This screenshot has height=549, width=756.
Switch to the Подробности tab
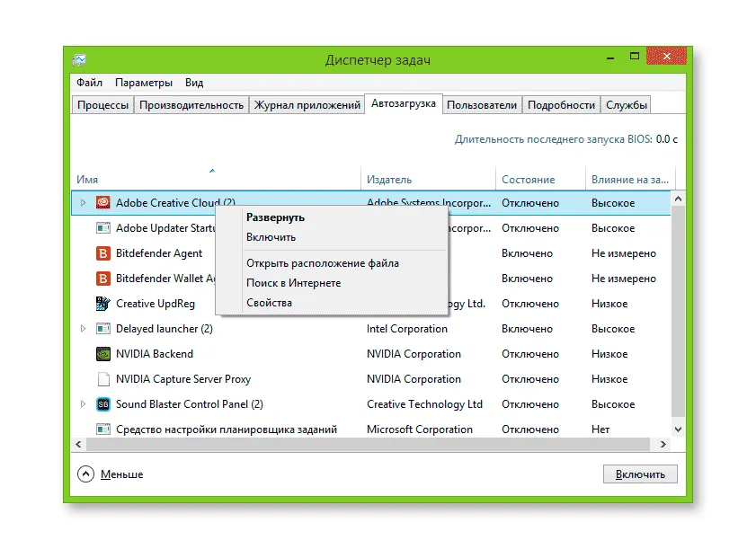[561, 105]
